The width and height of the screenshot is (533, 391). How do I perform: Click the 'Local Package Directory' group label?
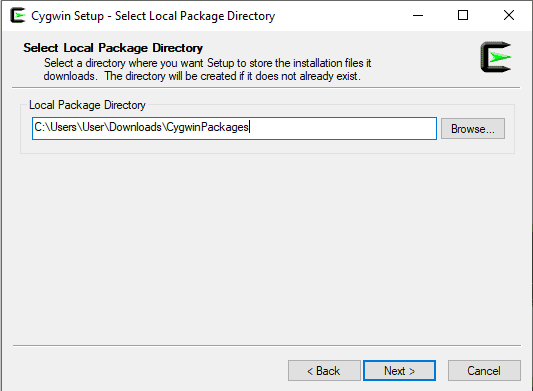(x=87, y=105)
